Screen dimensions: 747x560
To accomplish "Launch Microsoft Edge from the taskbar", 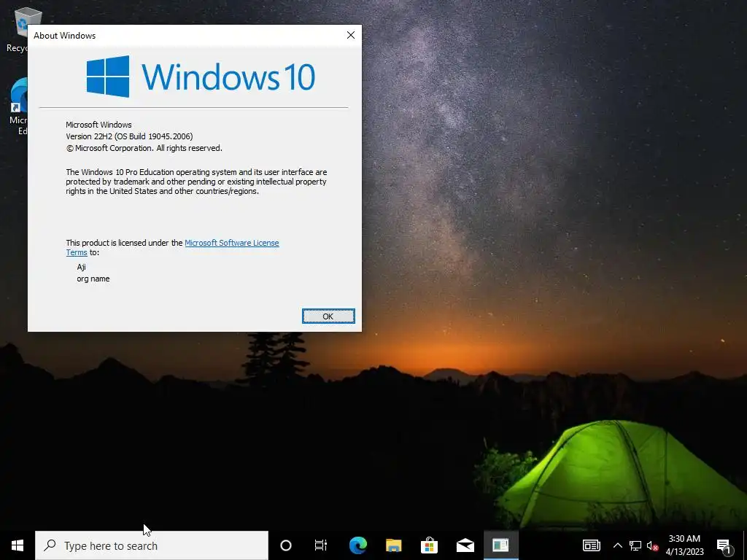I will point(357,545).
